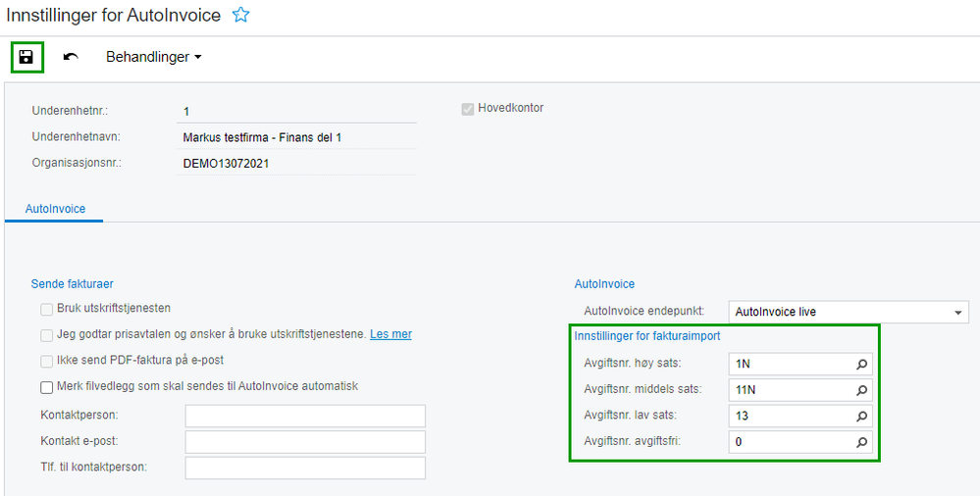Viewport: 980px width, 496px height.
Task: Select the AutoInvoice tab
Action: pyautogui.click(x=55, y=209)
